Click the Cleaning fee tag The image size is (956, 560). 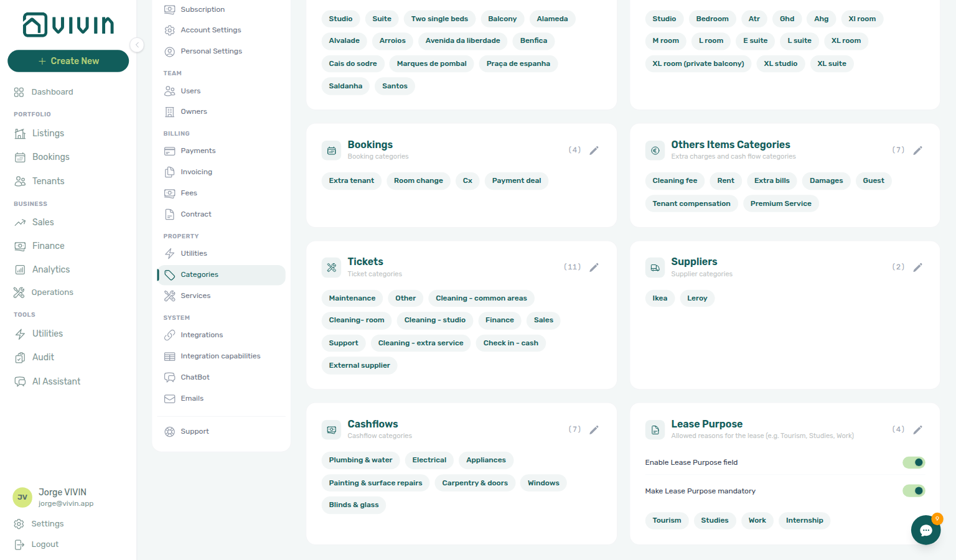click(x=675, y=181)
